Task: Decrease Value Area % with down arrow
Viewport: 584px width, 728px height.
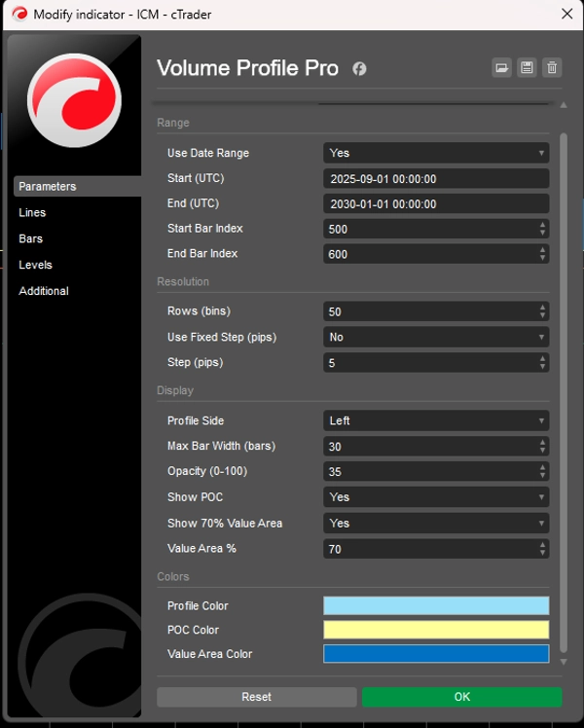Action: click(x=542, y=553)
